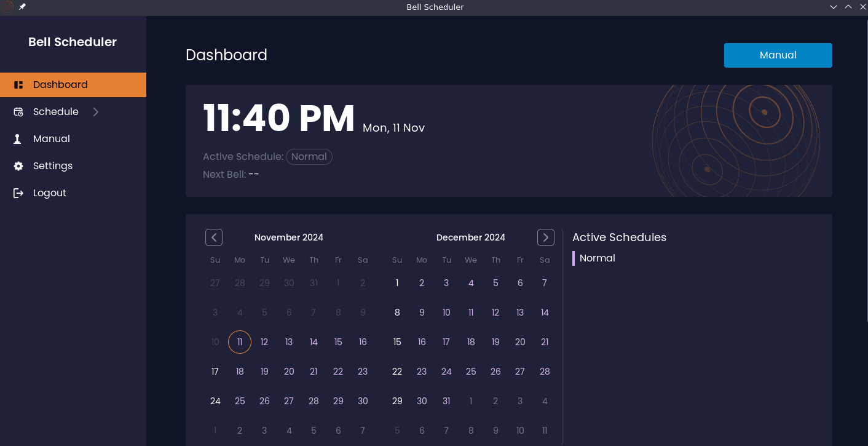Click the Normal active schedule badge

[x=309, y=157]
